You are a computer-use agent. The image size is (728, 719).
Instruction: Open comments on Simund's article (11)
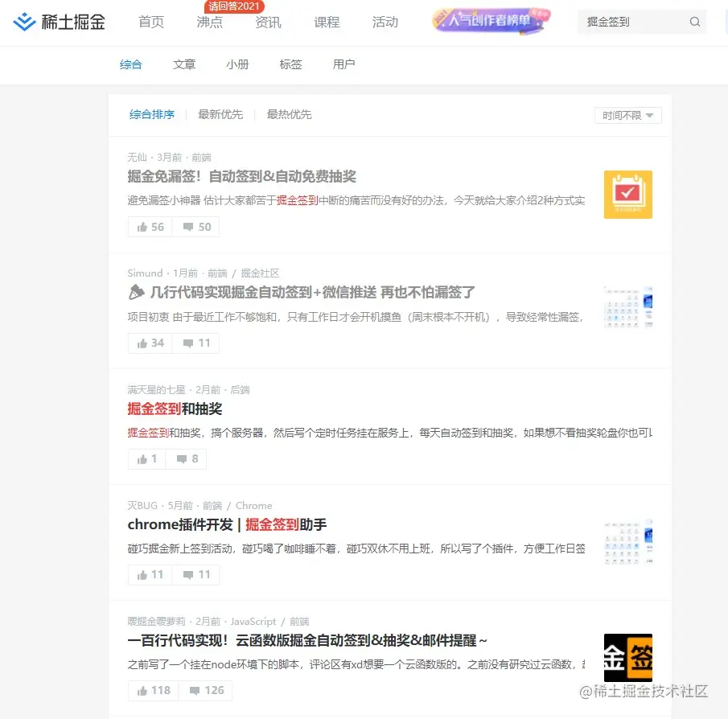click(x=196, y=343)
